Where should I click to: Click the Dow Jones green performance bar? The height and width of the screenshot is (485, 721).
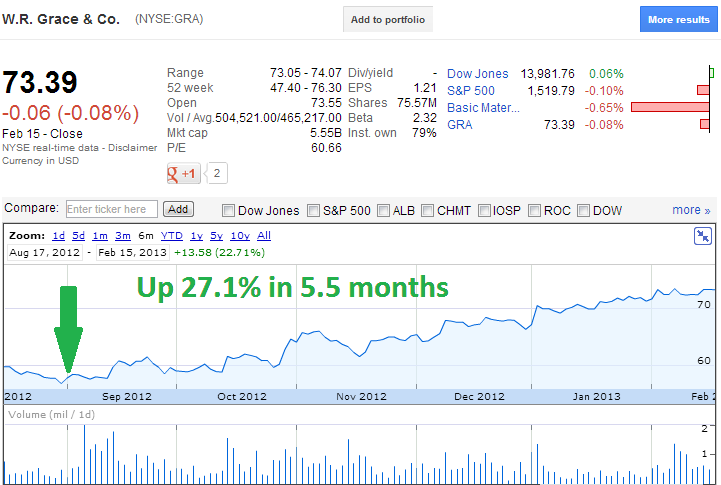coord(711,73)
